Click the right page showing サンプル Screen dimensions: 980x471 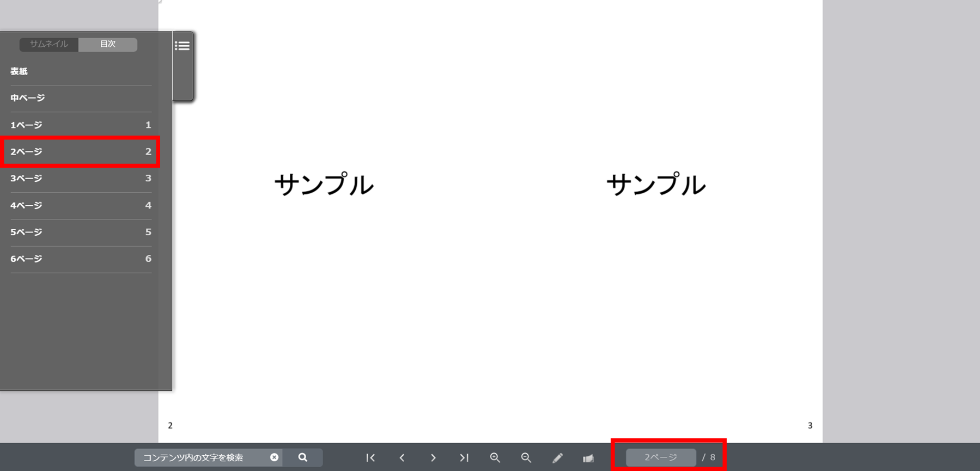(x=656, y=221)
